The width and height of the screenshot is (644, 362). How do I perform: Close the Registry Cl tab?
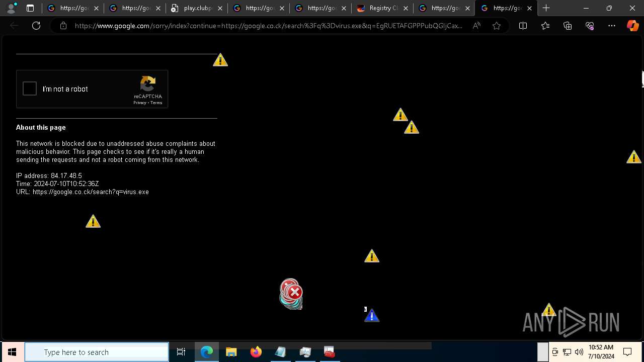406,8
